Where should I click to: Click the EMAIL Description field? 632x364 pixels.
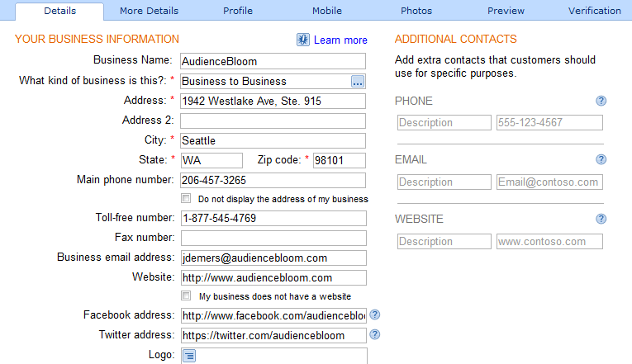click(444, 182)
